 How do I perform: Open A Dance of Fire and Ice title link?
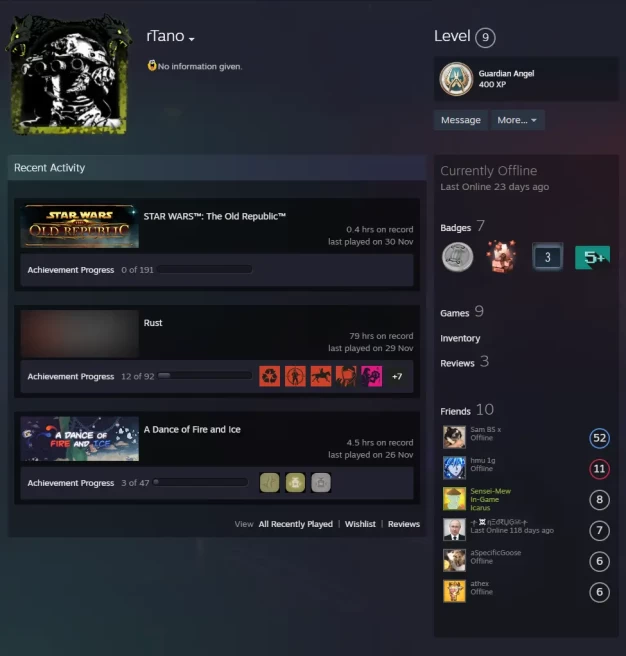click(x=192, y=430)
